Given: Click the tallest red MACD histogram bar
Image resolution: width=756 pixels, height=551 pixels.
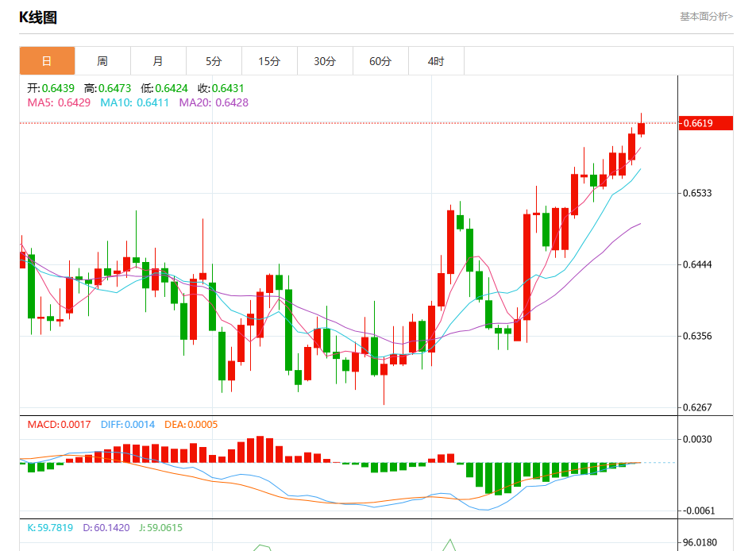Looking at the screenshot, I should [x=260, y=449].
